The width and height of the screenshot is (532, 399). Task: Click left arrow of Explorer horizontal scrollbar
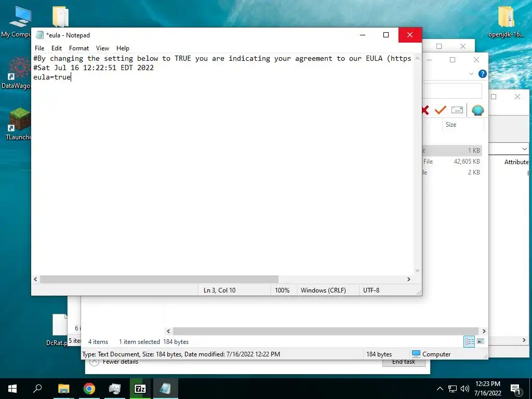click(x=169, y=331)
